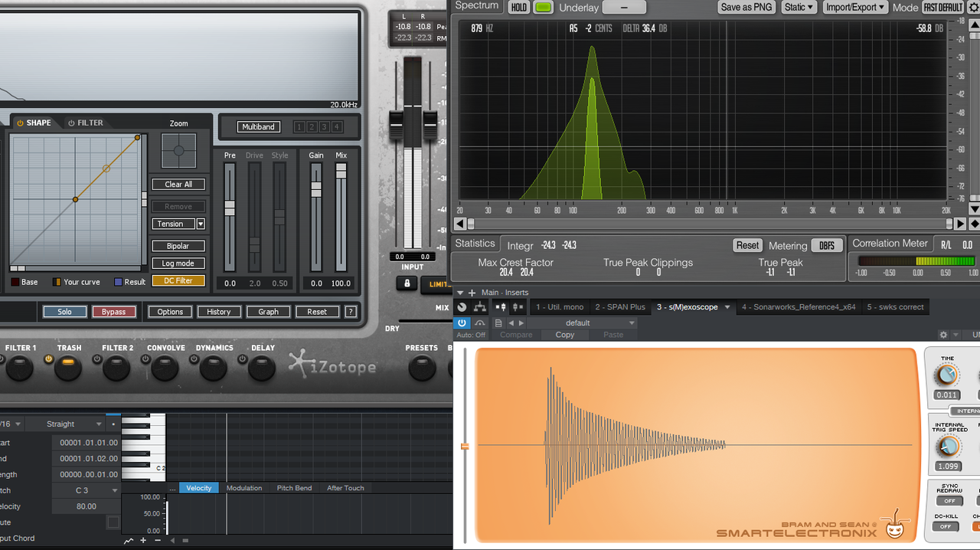Image resolution: width=980 pixels, height=550 pixels.
Task: Toggle the Delay module power icon
Action: point(243,358)
